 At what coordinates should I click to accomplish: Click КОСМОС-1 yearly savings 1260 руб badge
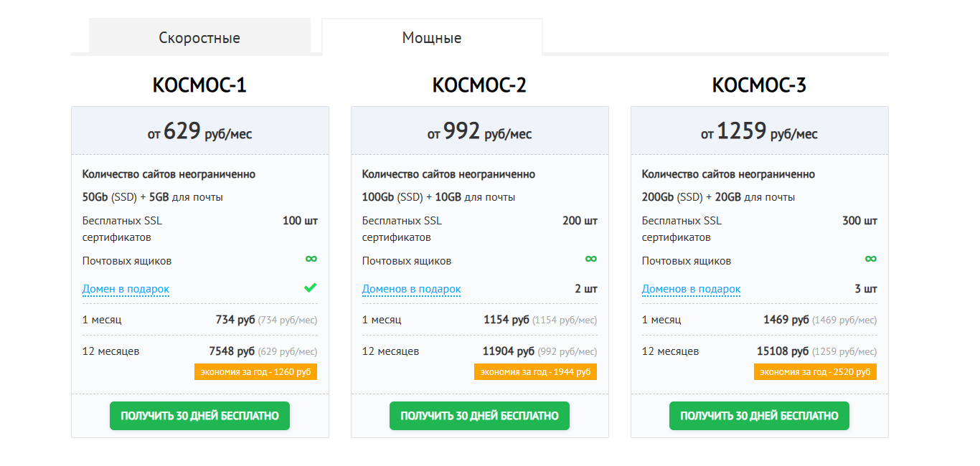255,372
